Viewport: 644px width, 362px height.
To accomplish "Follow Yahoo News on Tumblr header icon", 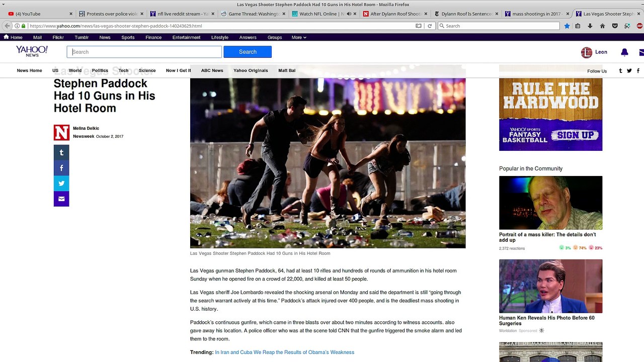I will pos(620,71).
